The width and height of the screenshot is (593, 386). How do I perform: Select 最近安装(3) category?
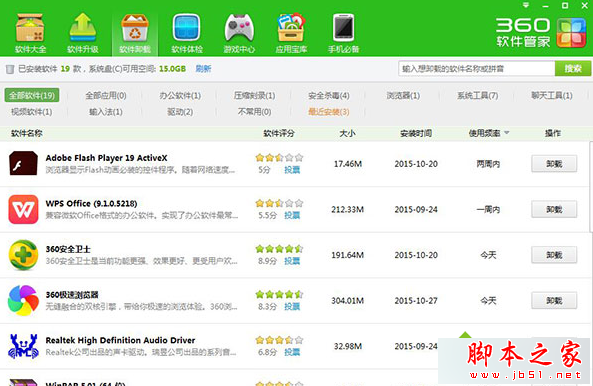click(329, 112)
